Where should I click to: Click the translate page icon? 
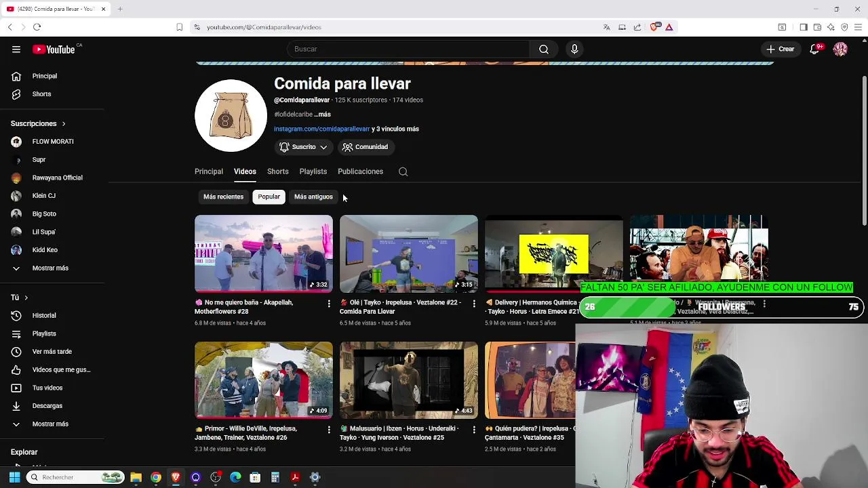pos(606,27)
